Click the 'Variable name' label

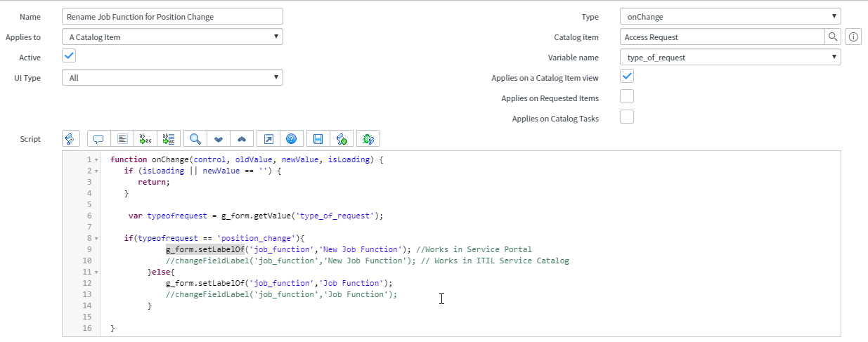coord(574,58)
